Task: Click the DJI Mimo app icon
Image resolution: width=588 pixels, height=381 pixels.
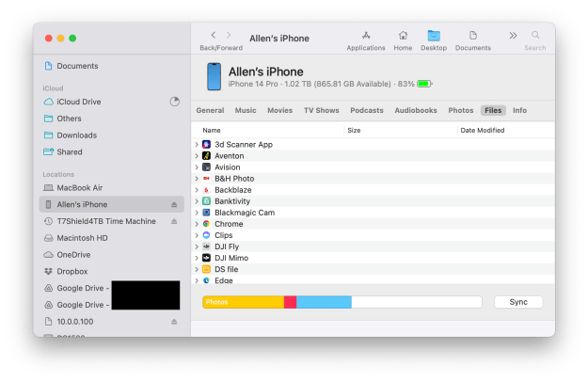Action: pyautogui.click(x=206, y=258)
